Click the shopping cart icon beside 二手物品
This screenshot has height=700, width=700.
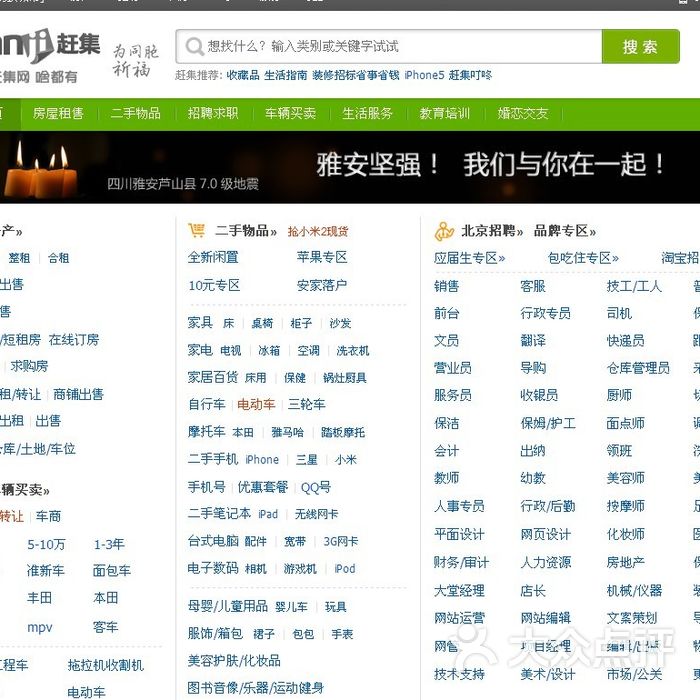click(x=197, y=231)
